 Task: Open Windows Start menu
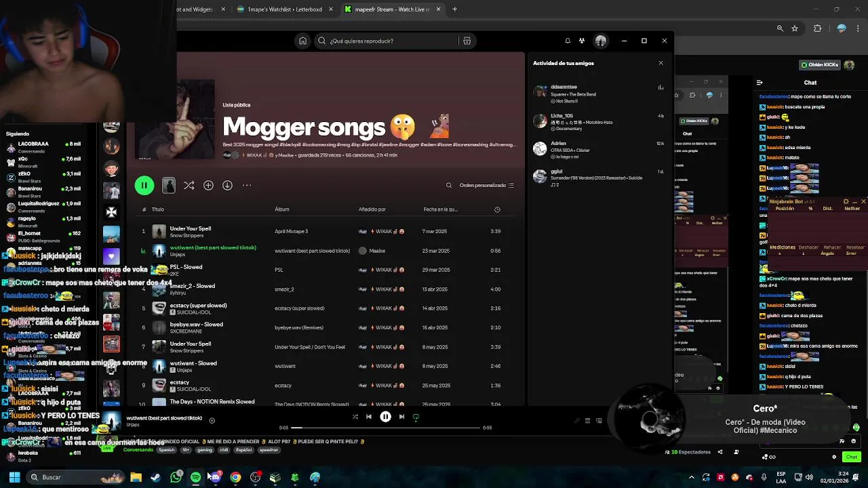14,477
